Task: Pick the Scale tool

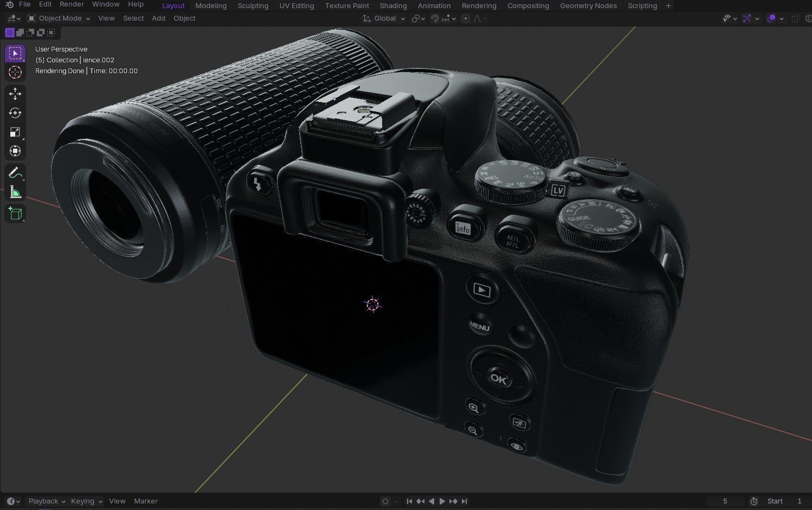Action: [x=15, y=132]
